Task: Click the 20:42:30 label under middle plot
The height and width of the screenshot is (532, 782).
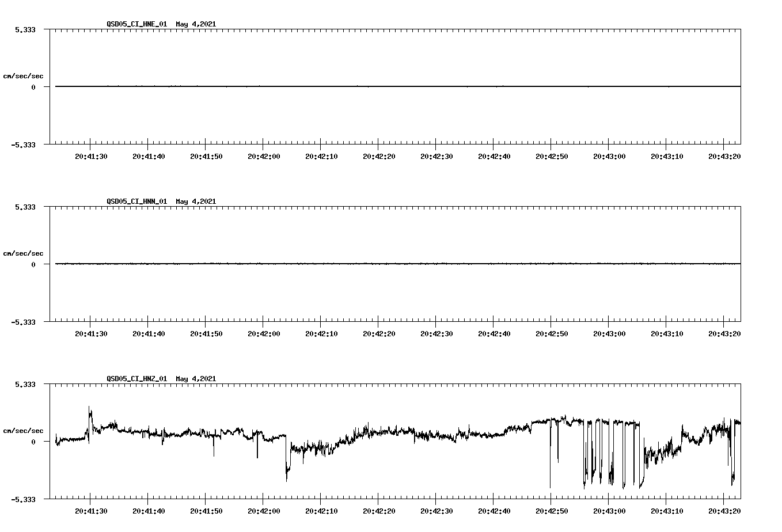Action: pos(438,332)
